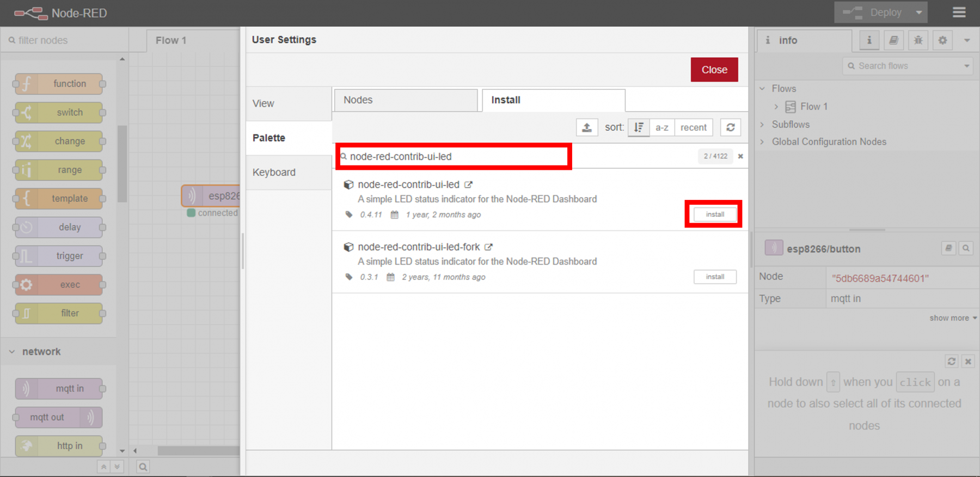Select the relevance sort order button
980x477 pixels.
coord(639,127)
